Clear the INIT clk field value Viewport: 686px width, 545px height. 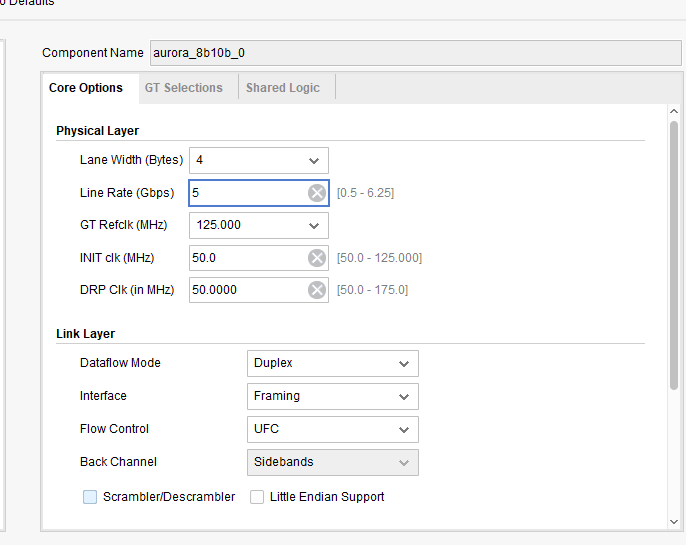(x=317, y=258)
